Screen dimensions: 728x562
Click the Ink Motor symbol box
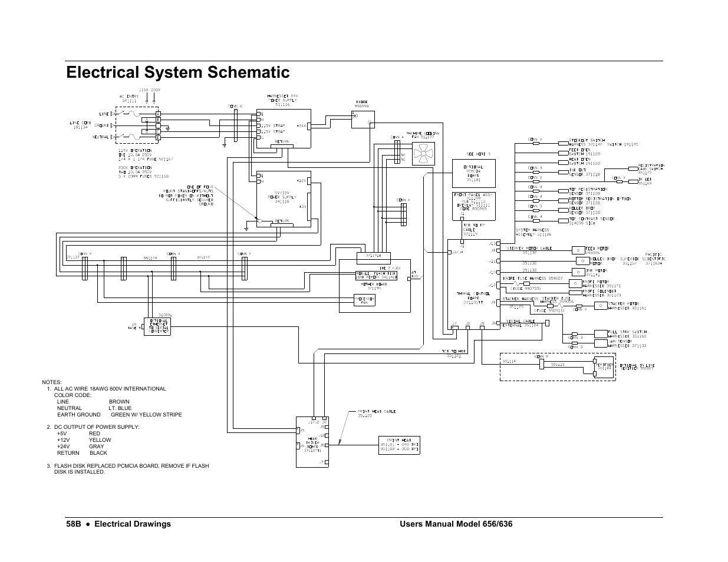[578, 272]
